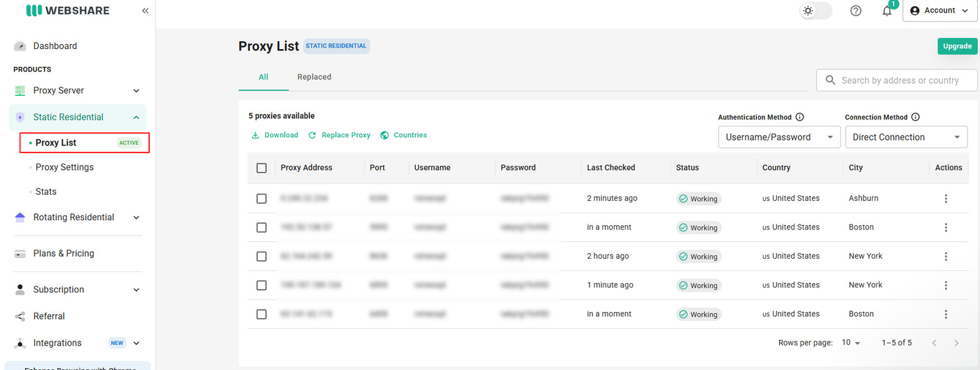The width and height of the screenshot is (980, 370).
Task: Click the Ashburn city cell
Action: click(x=864, y=198)
